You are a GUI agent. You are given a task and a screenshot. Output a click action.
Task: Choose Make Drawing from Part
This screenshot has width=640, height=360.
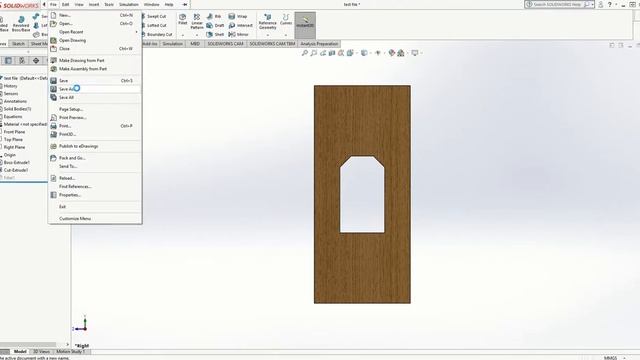[x=95, y=60]
